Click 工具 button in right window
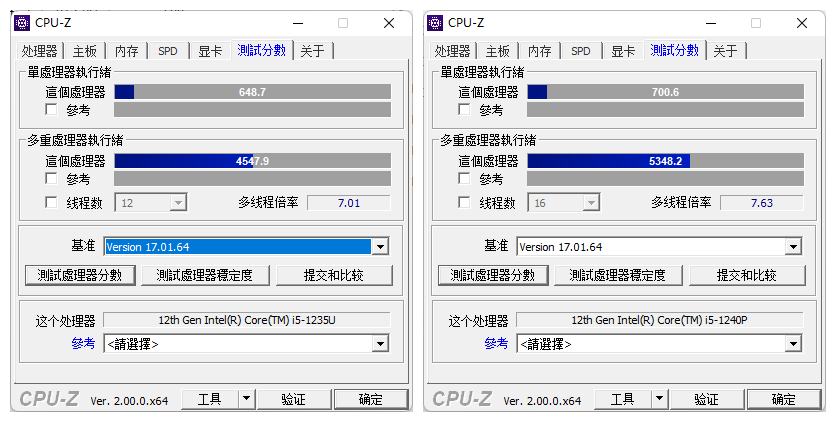The width and height of the screenshot is (836, 422). (623, 399)
